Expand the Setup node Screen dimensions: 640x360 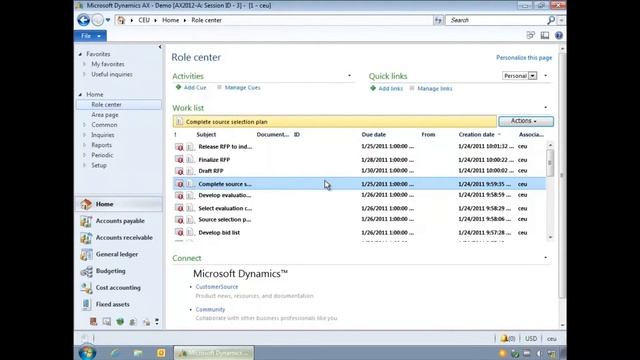point(84,165)
